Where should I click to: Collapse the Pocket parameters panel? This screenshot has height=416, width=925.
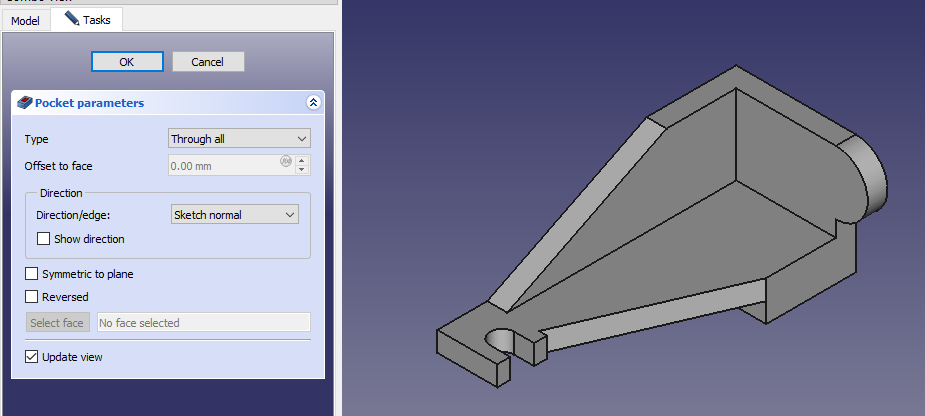coord(313,103)
